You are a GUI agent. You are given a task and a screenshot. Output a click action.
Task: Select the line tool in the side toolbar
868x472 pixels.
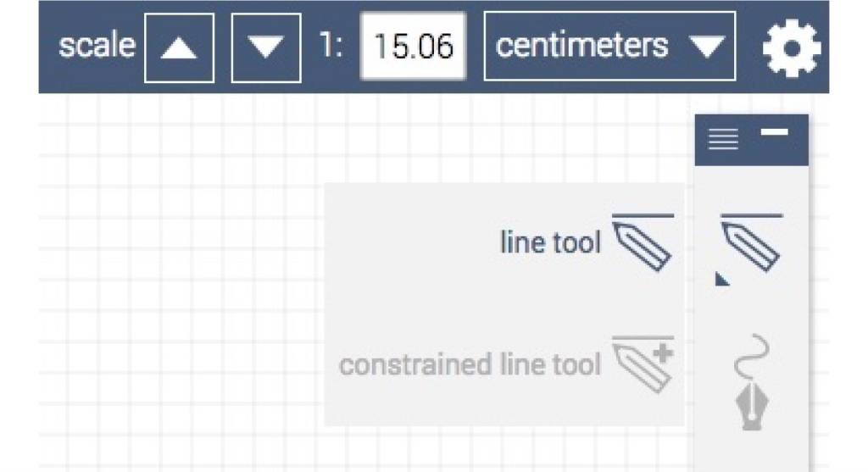[751, 242]
